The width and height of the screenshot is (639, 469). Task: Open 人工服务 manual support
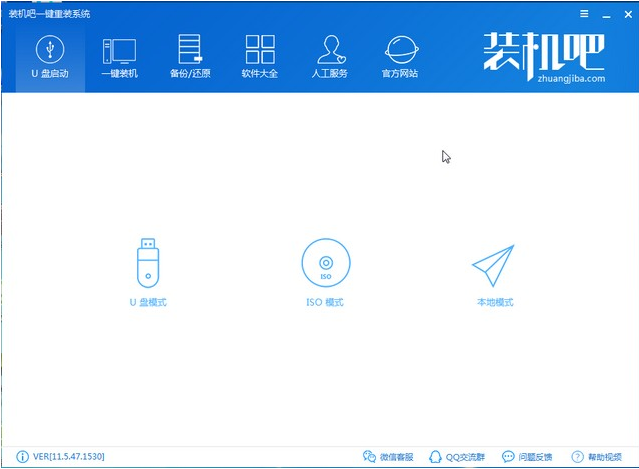coord(330,57)
